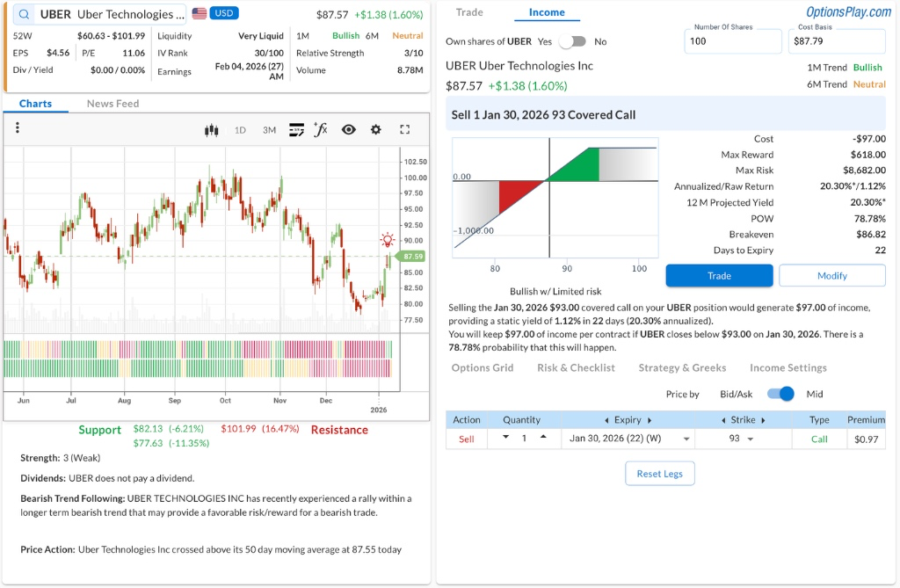
Task: Increase quantity with the up arrow
Action: [543, 437]
